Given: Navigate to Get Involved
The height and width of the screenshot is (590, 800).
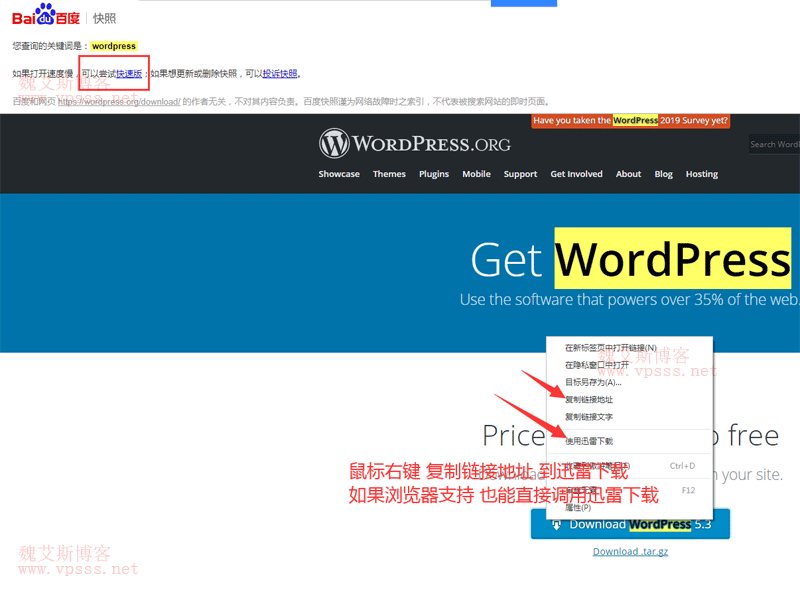Looking at the screenshot, I should tap(576, 174).
